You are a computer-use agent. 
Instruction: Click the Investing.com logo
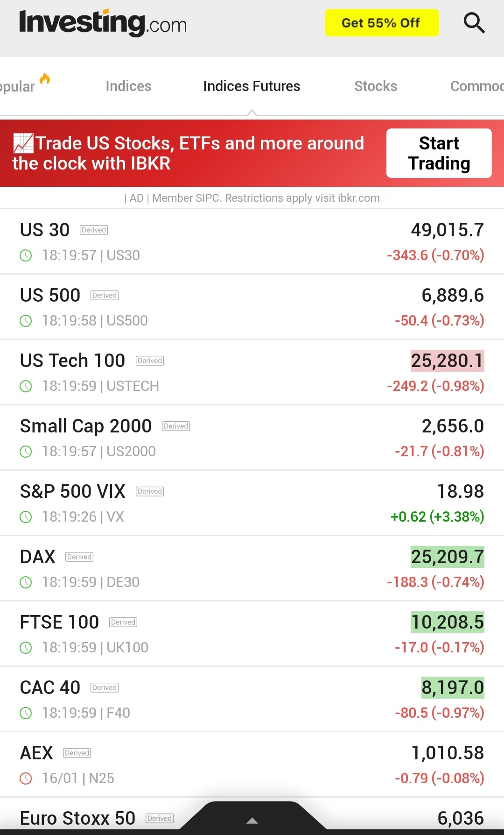(103, 23)
